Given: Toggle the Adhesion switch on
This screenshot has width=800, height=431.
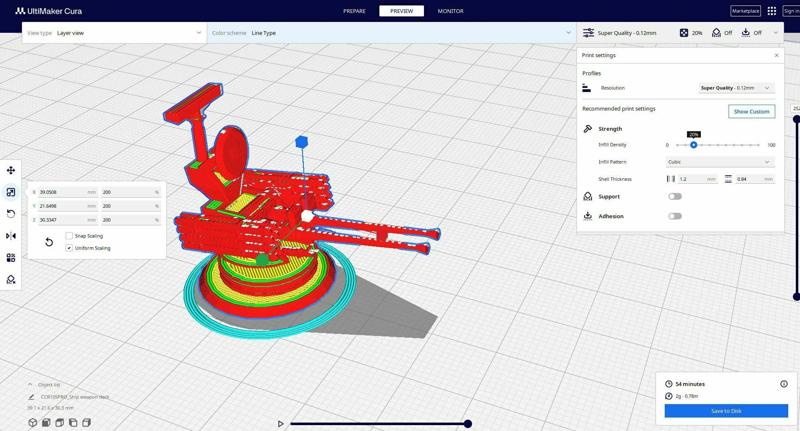Looking at the screenshot, I should click(675, 216).
